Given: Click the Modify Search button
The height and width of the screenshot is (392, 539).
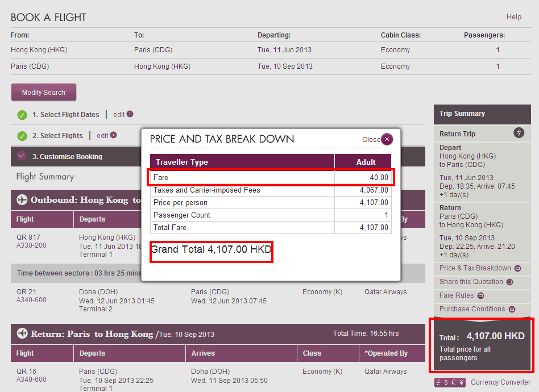Looking at the screenshot, I should tap(44, 93).
